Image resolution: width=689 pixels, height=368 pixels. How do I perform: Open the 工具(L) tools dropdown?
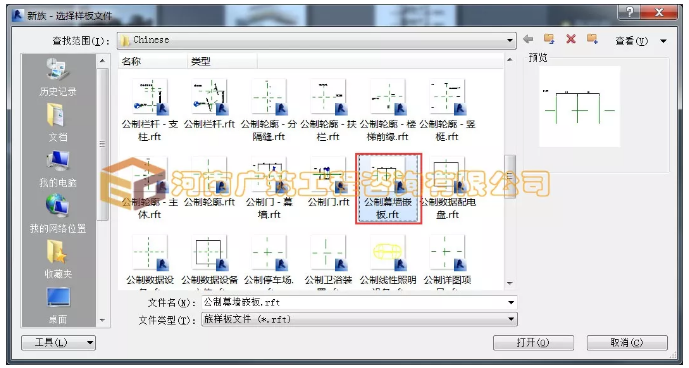(58, 342)
